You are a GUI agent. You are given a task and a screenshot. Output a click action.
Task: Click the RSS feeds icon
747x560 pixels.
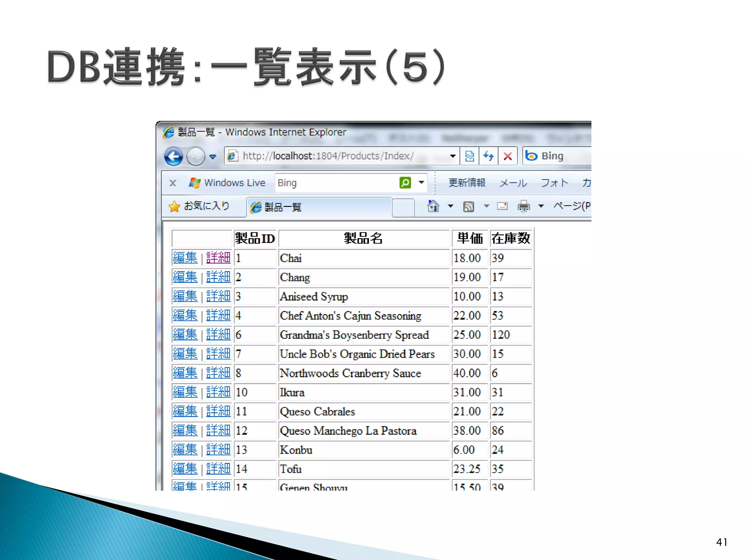pyautogui.click(x=468, y=207)
